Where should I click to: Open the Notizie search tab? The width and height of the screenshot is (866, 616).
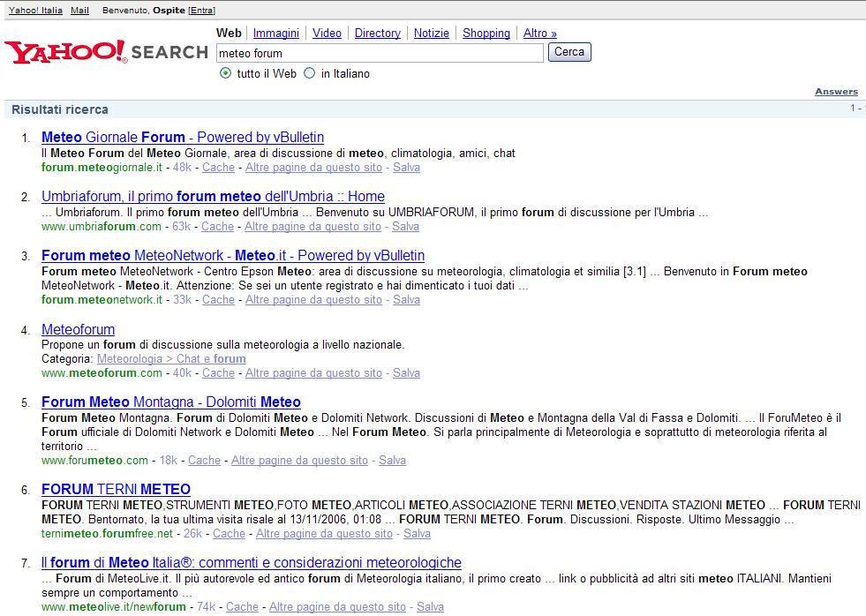(431, 34)
